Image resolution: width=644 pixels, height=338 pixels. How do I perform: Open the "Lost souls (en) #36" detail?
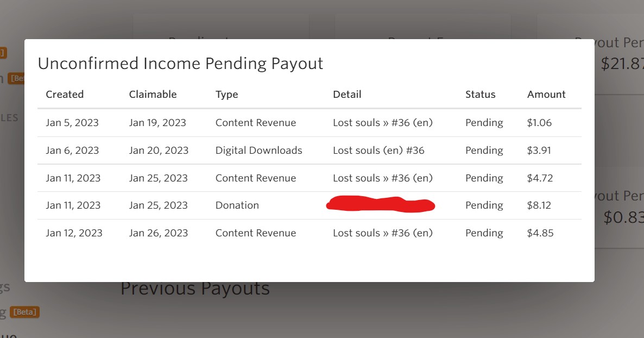[x=378, y=151]
